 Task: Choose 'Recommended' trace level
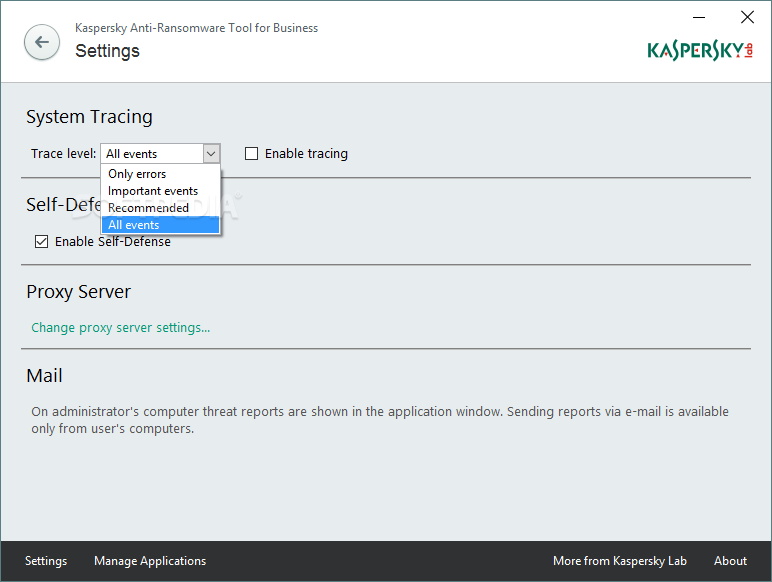[x=161, y=208]
